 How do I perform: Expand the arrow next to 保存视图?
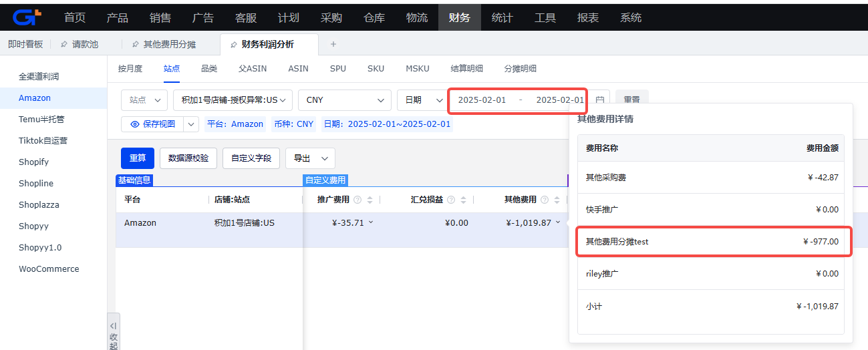[190, 124]
